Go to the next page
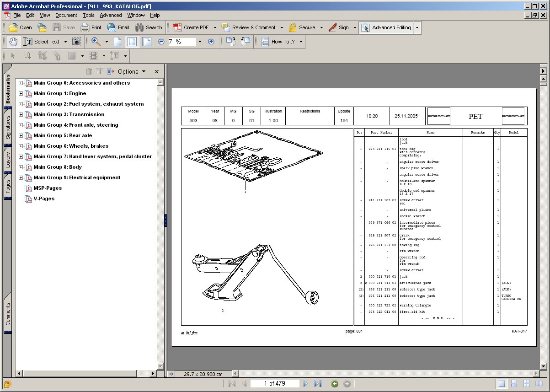Image resolution: width=550 pixels, height=392 pixels. [305, 384]
